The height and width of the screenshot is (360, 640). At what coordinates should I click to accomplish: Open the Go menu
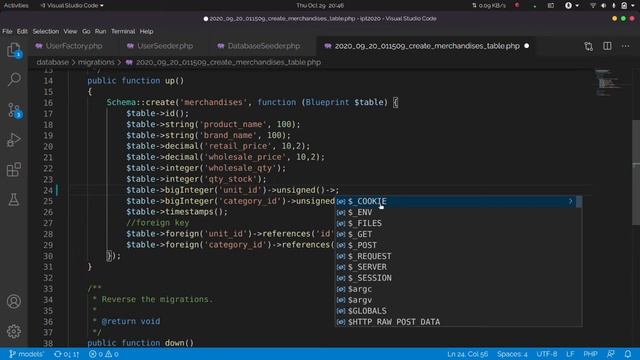pyautogui.click(x=86, y=31)
